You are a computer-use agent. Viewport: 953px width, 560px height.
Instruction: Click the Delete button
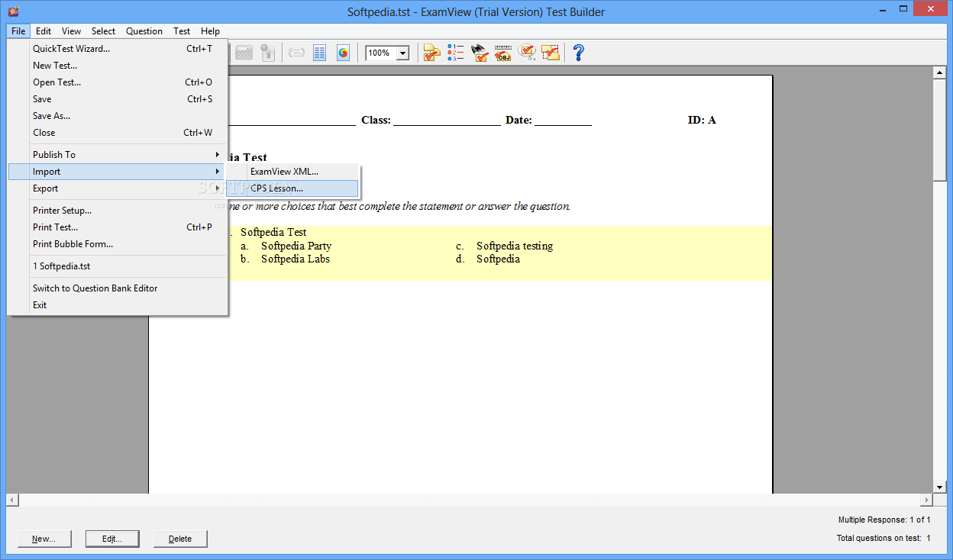click(x=180, y=539)
